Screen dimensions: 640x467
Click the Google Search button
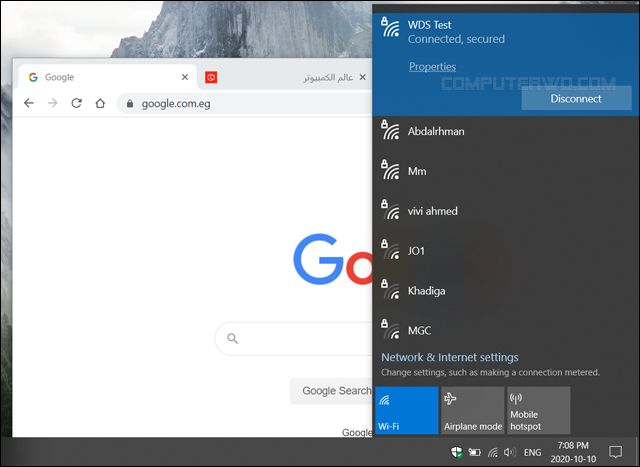(331, 391)
